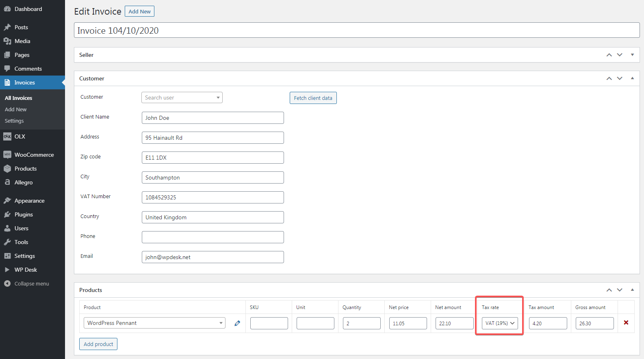Open the WooCommerce menu icon in sidebar
The image size is (644, 359).
7,155
